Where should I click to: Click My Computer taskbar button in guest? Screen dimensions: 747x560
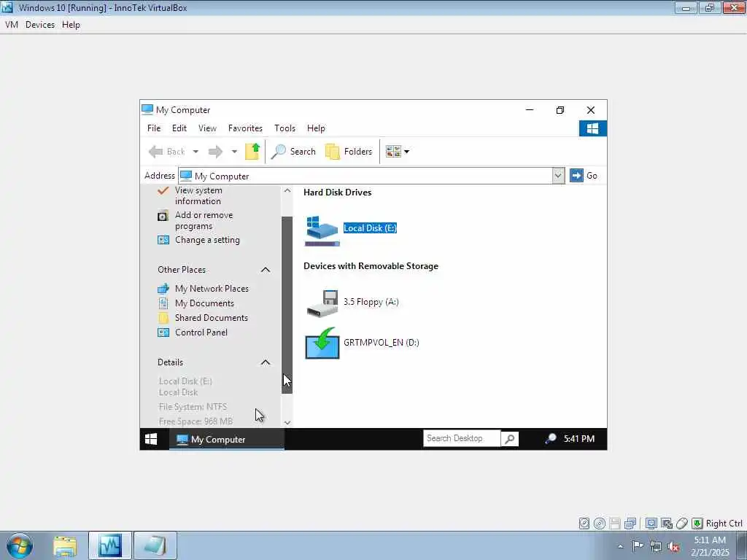pyautogui.click(x=227, y=439)
